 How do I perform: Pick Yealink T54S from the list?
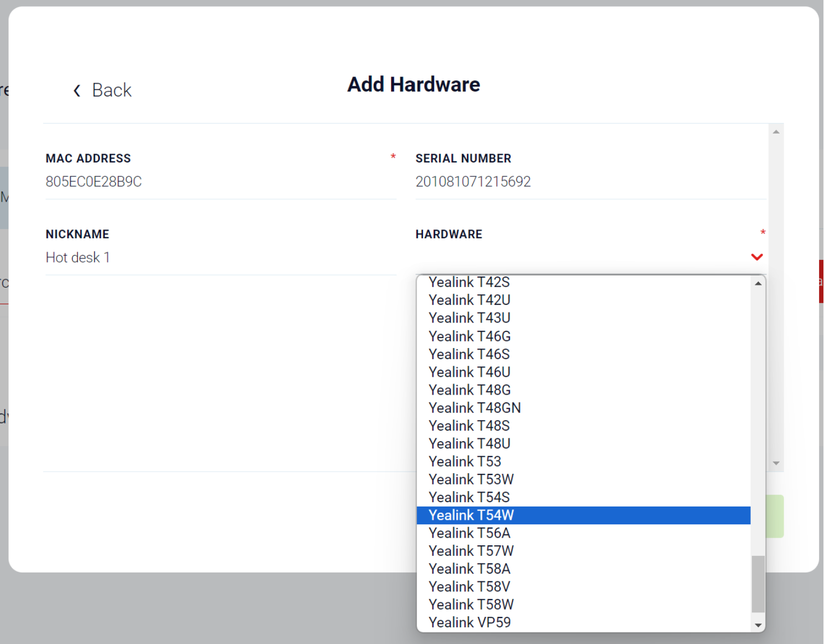[x=583, y=497]
